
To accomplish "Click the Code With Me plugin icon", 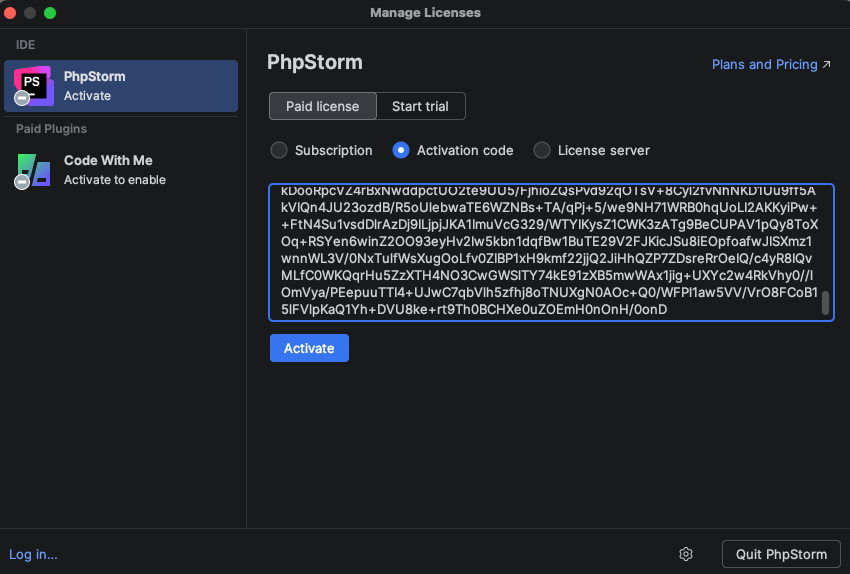I will (x=34, y=170).
